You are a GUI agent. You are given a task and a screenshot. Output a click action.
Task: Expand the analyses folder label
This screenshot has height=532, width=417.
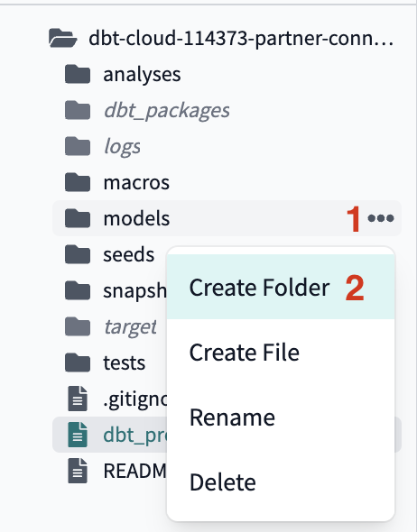[x=142, y=74]
